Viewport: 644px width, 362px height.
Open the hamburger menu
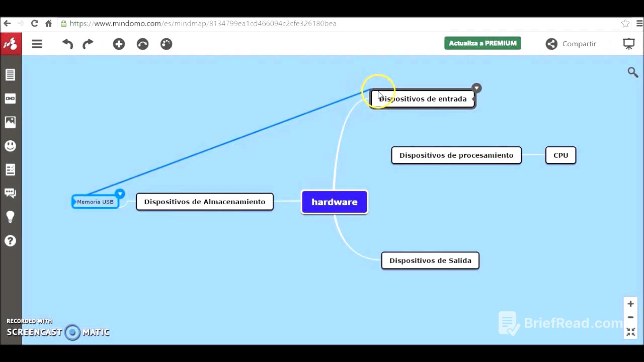pyautogui.click(x=37, y=44)
